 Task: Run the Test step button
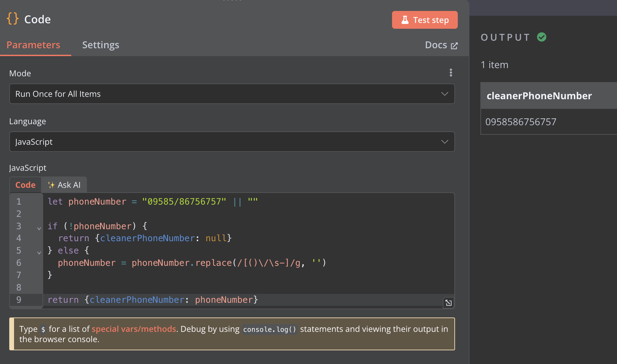425,20
